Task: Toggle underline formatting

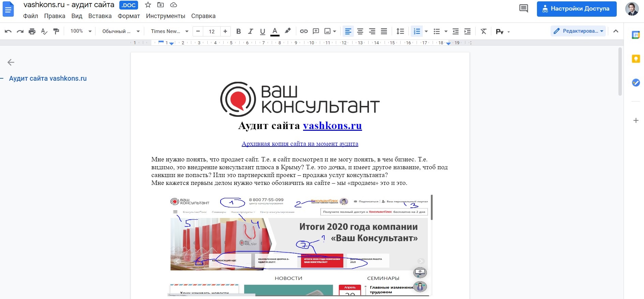Action: (x=263, y=31)
